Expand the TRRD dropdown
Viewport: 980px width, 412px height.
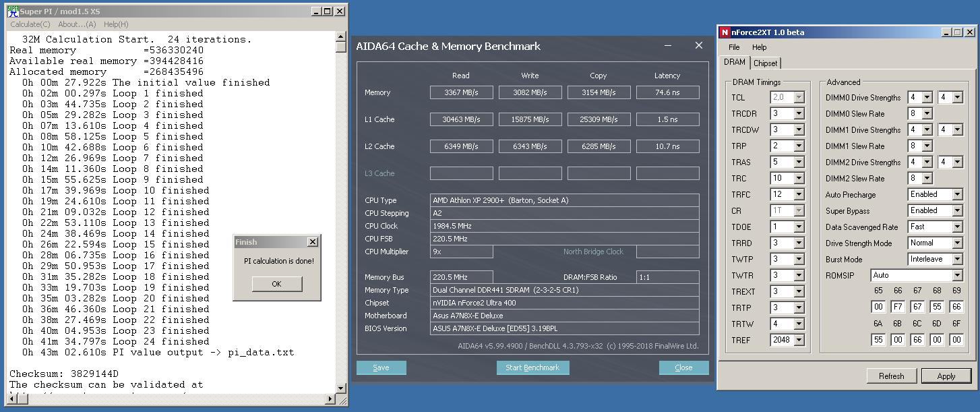point(799,243)
